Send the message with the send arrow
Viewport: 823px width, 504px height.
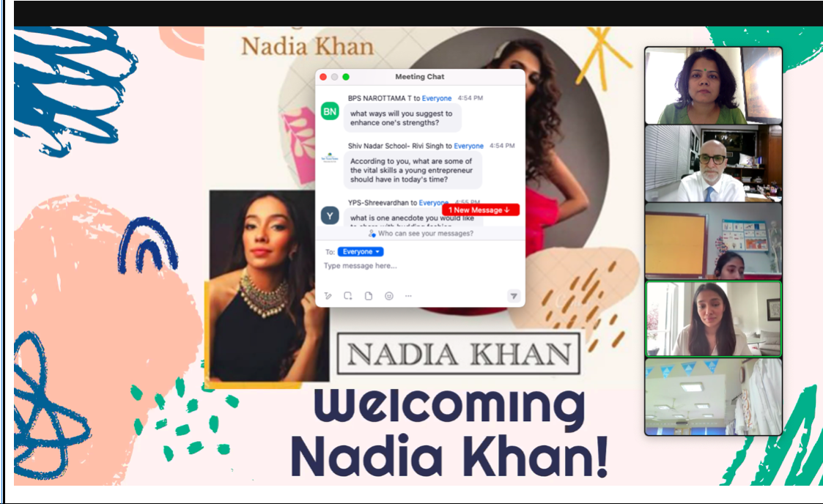click(514, 296)
